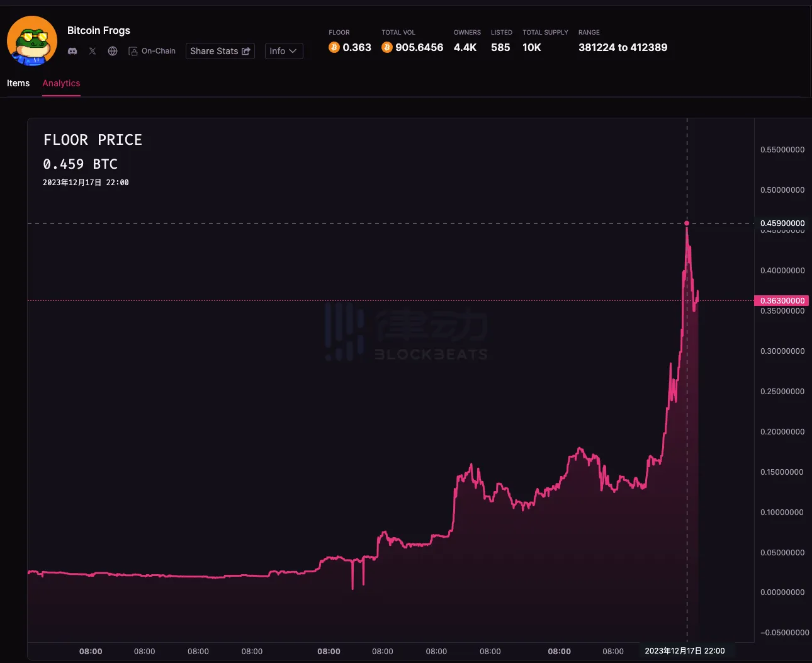Click the Bitcoin Frogs avatar image
812x663 pixels.
click(32, 41)
